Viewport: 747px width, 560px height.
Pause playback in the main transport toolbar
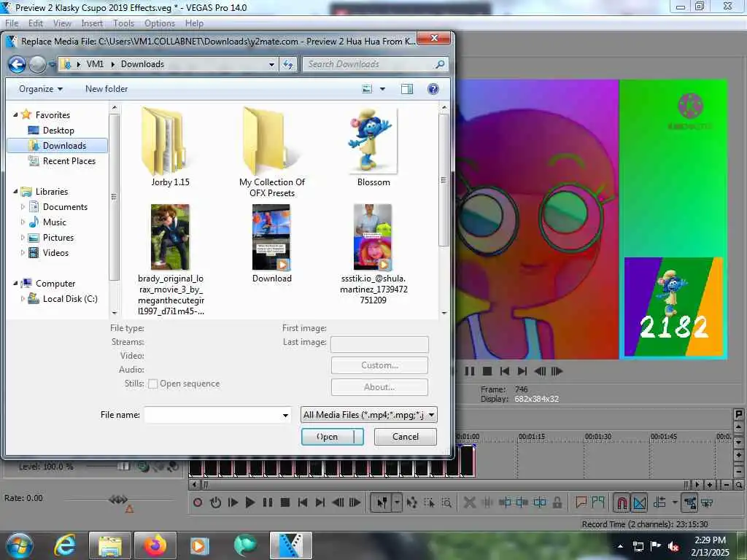pyautogui.click(x=268, y=502)
